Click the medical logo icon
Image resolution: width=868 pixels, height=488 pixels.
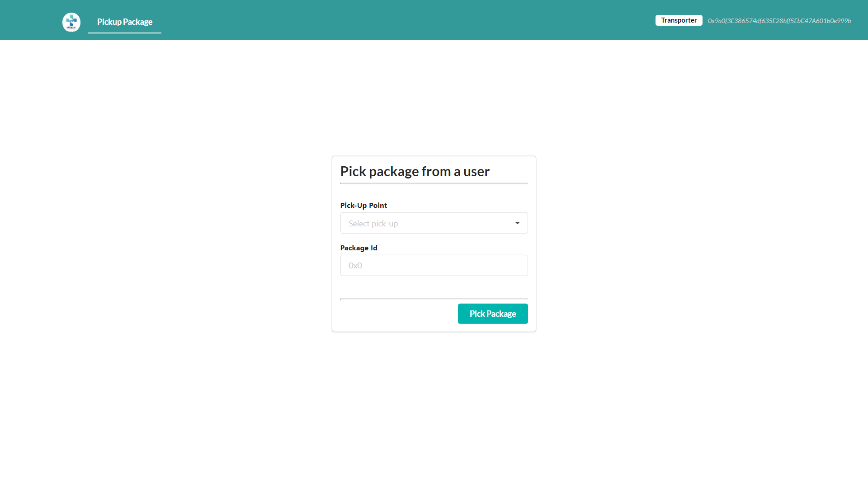tap(71, 22)
